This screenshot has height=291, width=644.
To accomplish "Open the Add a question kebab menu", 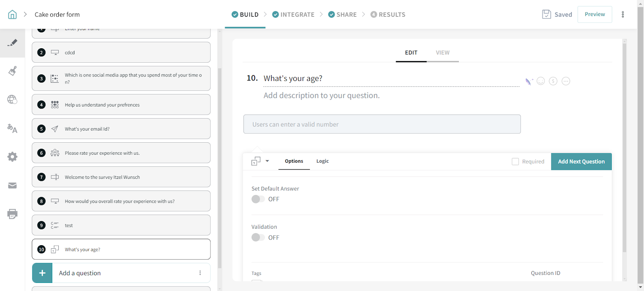I will pyautogui.click(x=200, y=273).
